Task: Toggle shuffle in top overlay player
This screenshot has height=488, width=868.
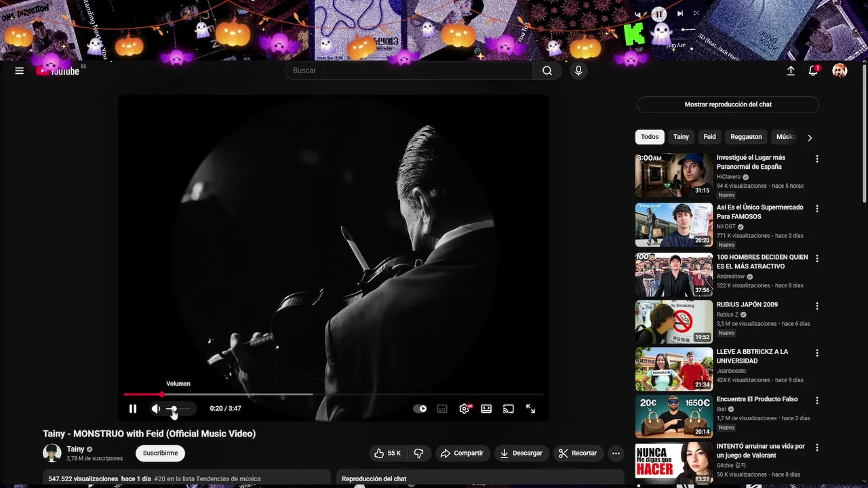Action: click(696, 14)
